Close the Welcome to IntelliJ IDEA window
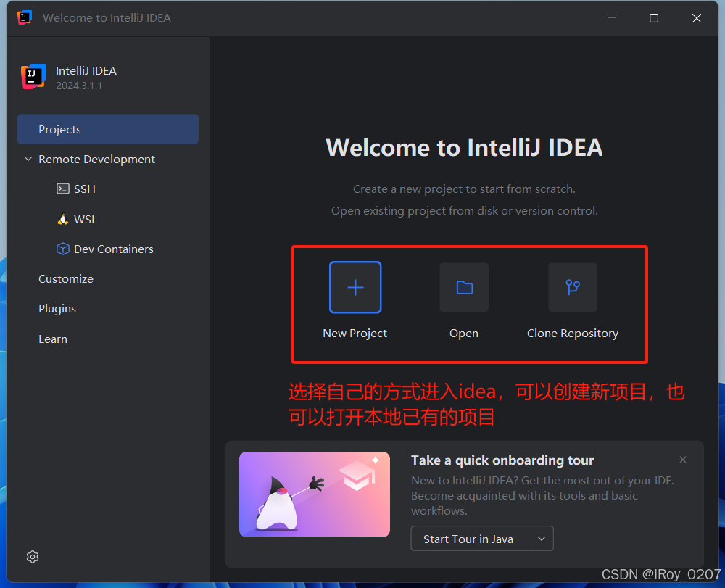Image resolution: width=725 pixels, height=588 pixels. coord(696,17)
